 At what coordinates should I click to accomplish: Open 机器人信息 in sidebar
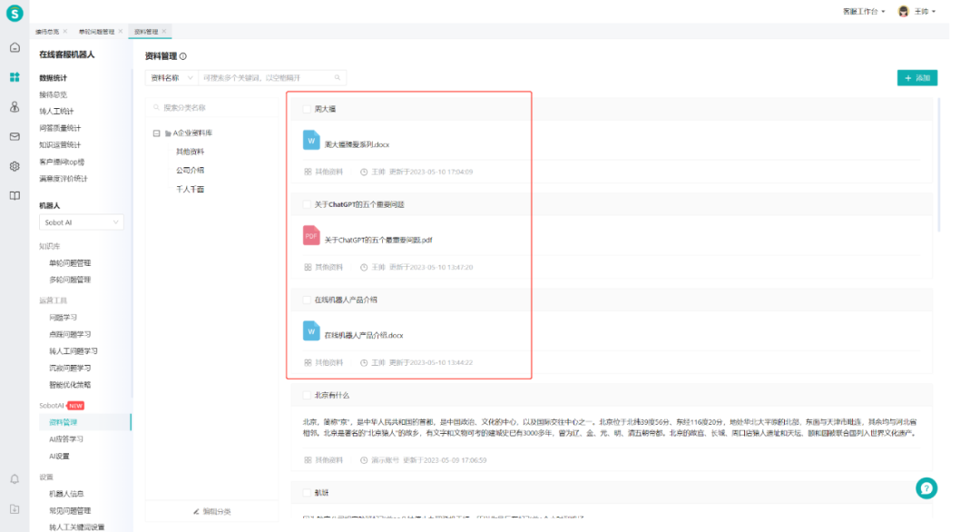(x=66, y=494)
